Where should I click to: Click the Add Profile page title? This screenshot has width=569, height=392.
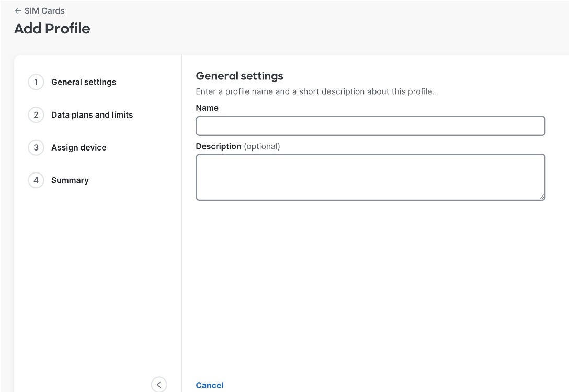tap(52, 29)
